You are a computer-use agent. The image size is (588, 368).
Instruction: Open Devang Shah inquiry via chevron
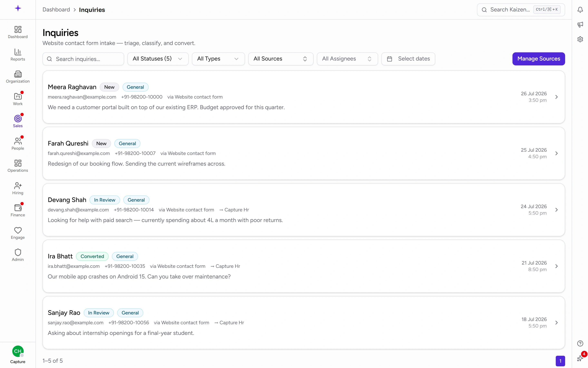click(556, 210)
